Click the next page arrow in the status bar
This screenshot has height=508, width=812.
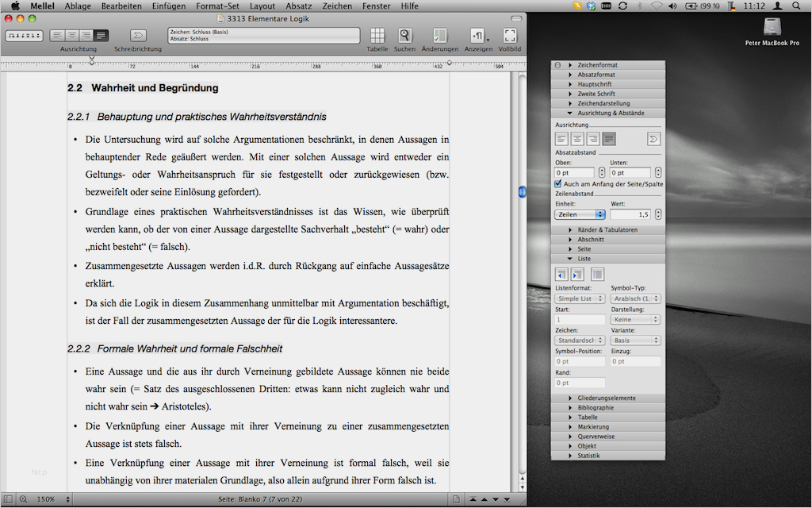(x=496, y=499)
